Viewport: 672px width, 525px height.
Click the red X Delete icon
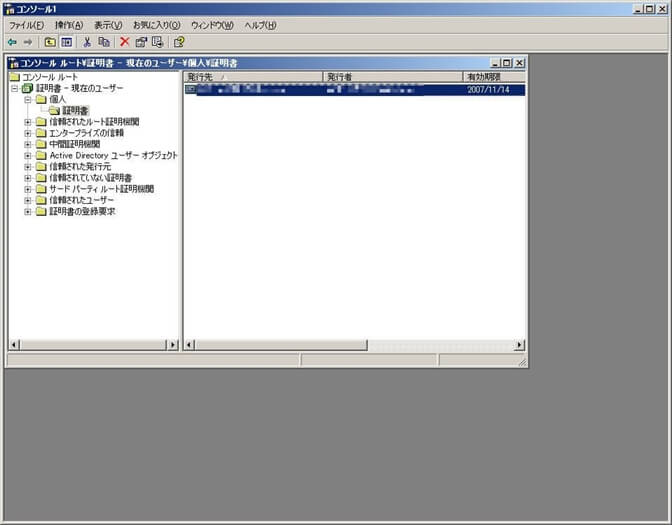tap(125, 42)
